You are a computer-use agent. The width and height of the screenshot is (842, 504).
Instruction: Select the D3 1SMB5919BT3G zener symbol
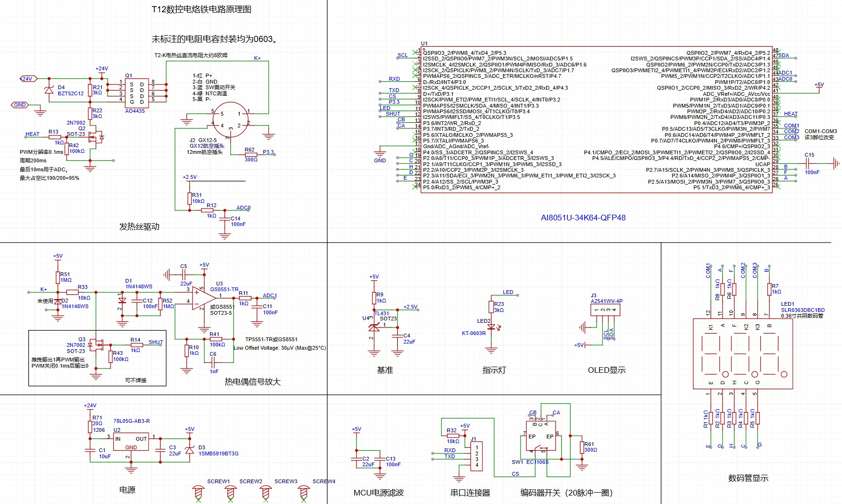tap(190, 450)
